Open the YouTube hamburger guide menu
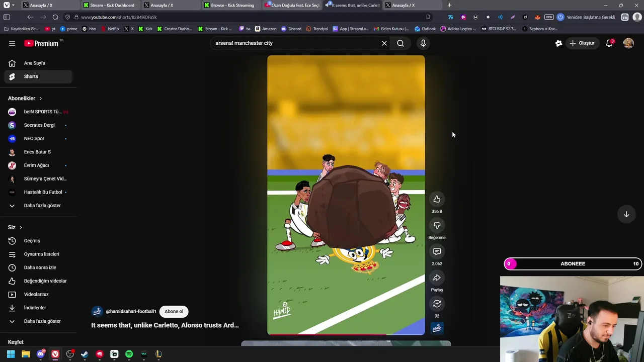This screenshot has height=362, width=644. click(x=12, y=43)
